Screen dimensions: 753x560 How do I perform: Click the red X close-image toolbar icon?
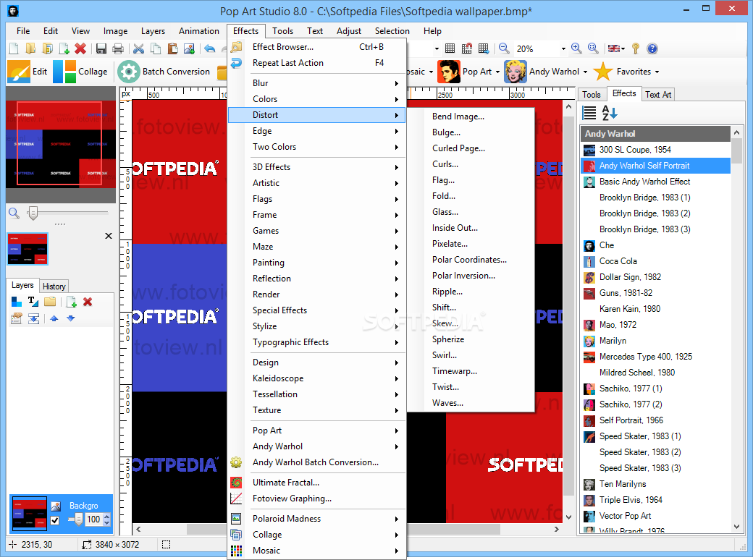[80, 48]
